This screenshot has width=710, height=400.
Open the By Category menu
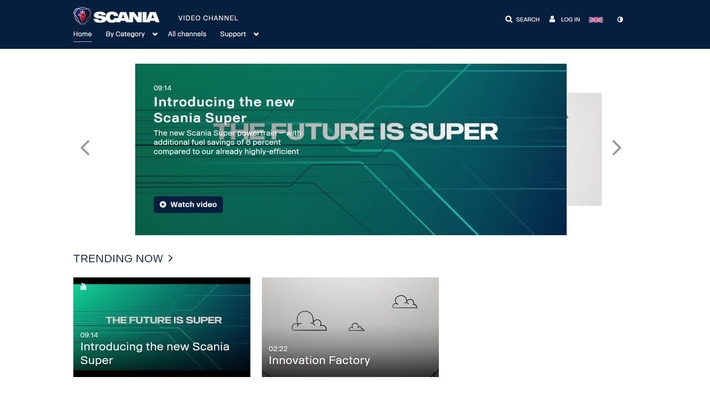[x=125, y=34]
